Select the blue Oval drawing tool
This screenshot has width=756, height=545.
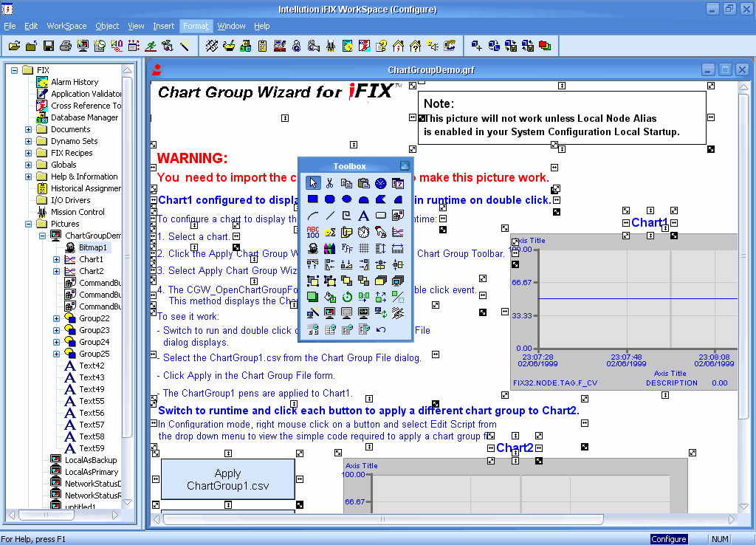347,199
